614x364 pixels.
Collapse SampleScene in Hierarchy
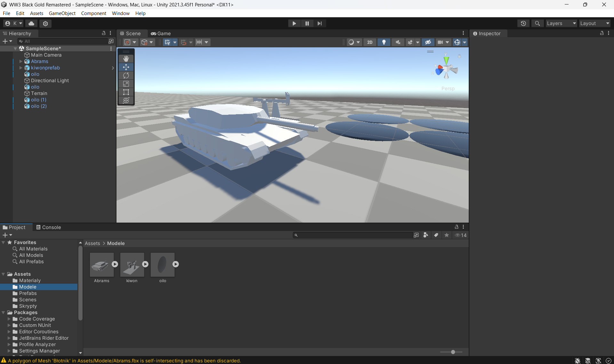15,49
